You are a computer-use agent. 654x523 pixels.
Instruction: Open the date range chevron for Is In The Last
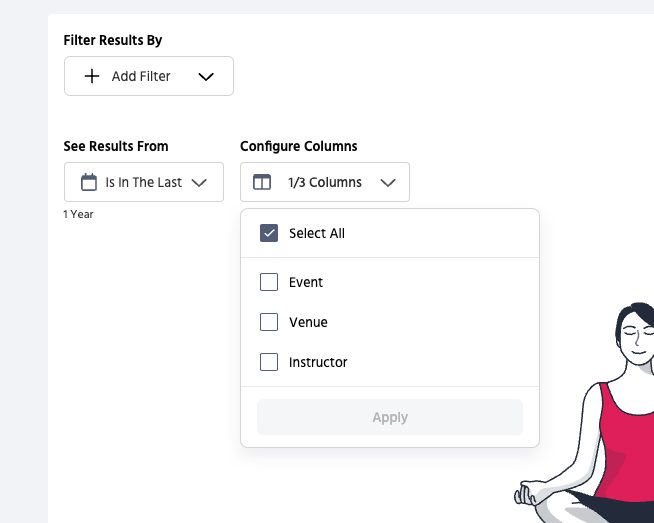tap(199, 182)
